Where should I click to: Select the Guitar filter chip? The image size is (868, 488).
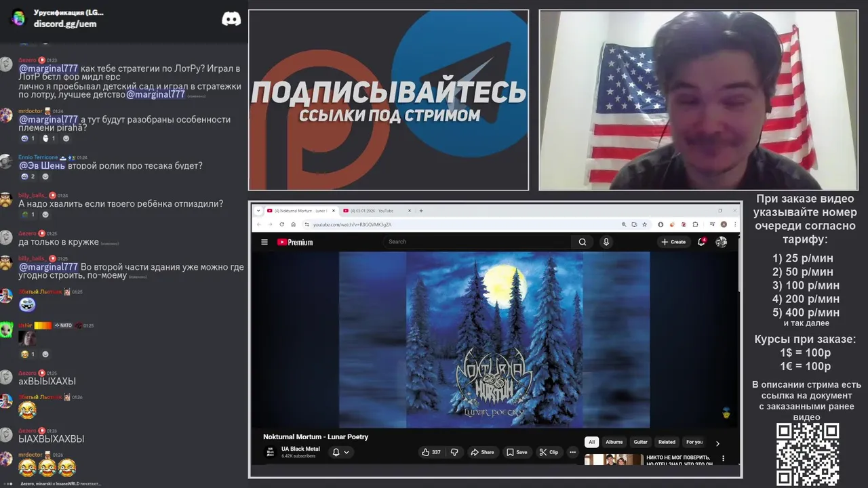(641, 442)
